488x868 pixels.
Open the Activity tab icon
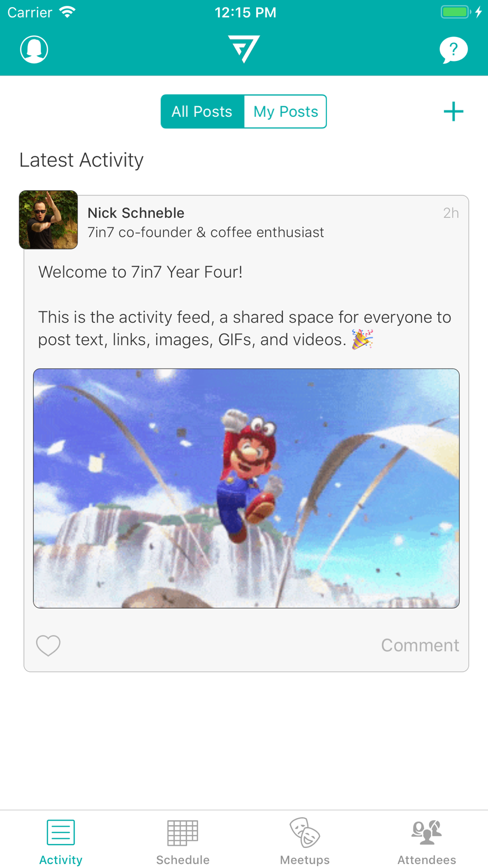click(x=61, y=832)
